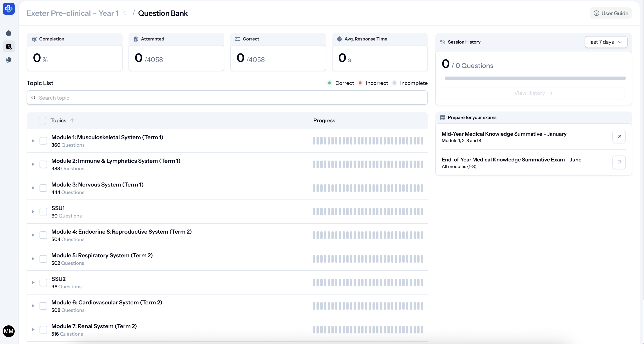The image size is (644, 344).
Task: Click Module 2 progress bar
Action: [367, 164]
